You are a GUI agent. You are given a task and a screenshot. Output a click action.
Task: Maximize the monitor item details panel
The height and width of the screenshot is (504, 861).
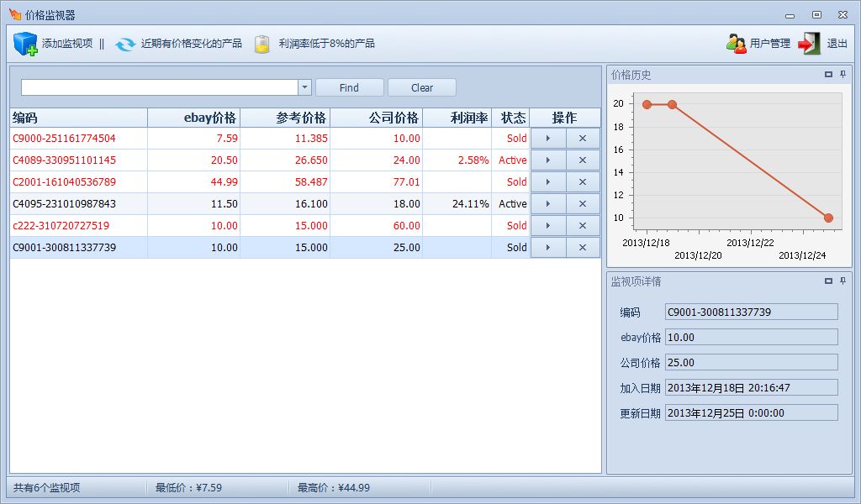[x=828, y=281]
